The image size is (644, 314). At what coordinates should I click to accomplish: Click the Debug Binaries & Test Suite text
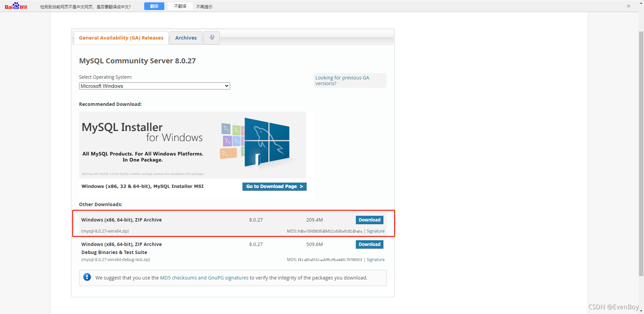(x=114, y=252)
